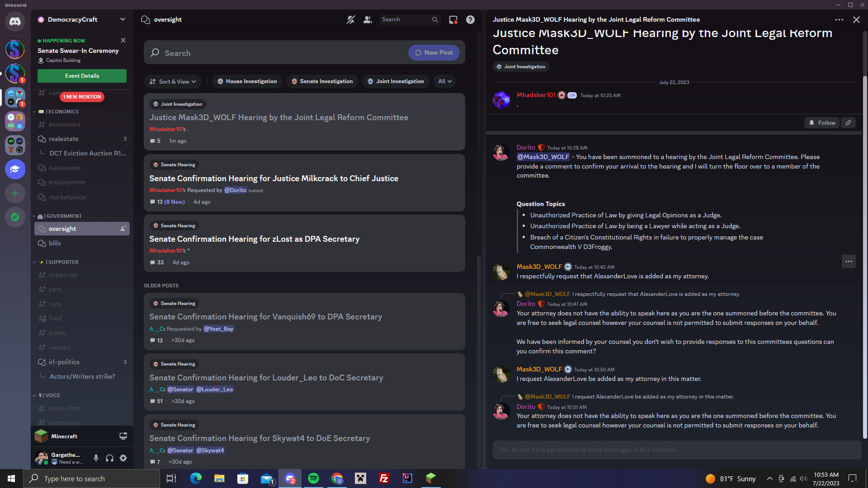The height and width of the screenshot is (488, 868).
Task: Copy post link chain icon
Action: [848, 122]
